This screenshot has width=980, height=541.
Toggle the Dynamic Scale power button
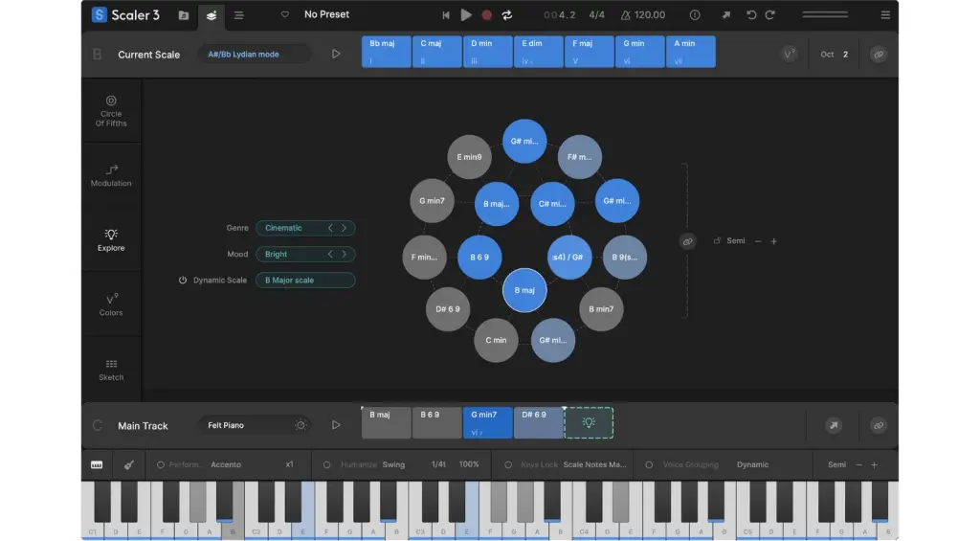click(x=183, y=281)
